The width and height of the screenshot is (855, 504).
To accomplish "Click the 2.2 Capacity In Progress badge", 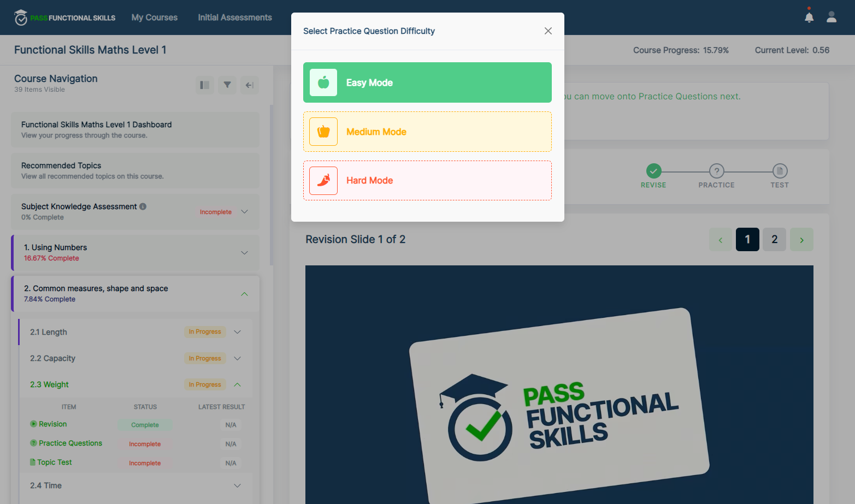I will [205, 358].
